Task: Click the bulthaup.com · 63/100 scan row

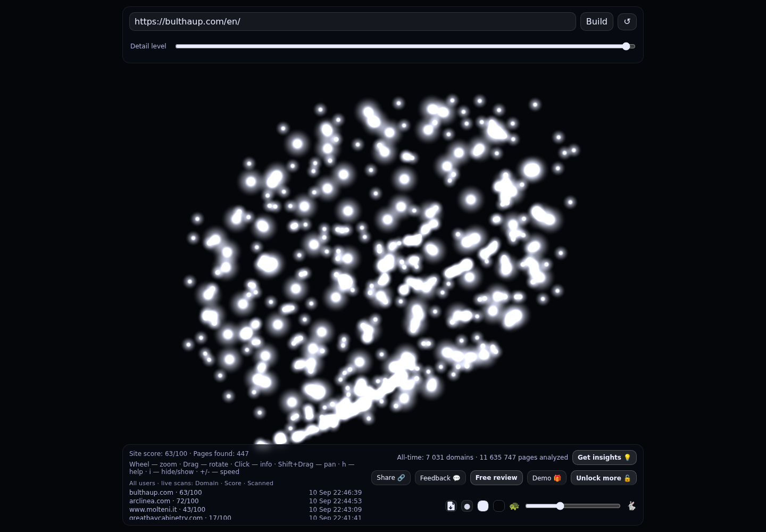Action: click(x=245, y=493)
